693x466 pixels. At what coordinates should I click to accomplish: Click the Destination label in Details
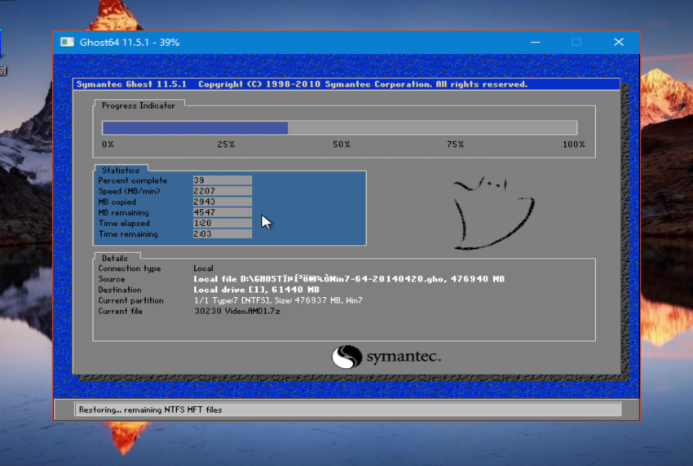pos(120,290)
